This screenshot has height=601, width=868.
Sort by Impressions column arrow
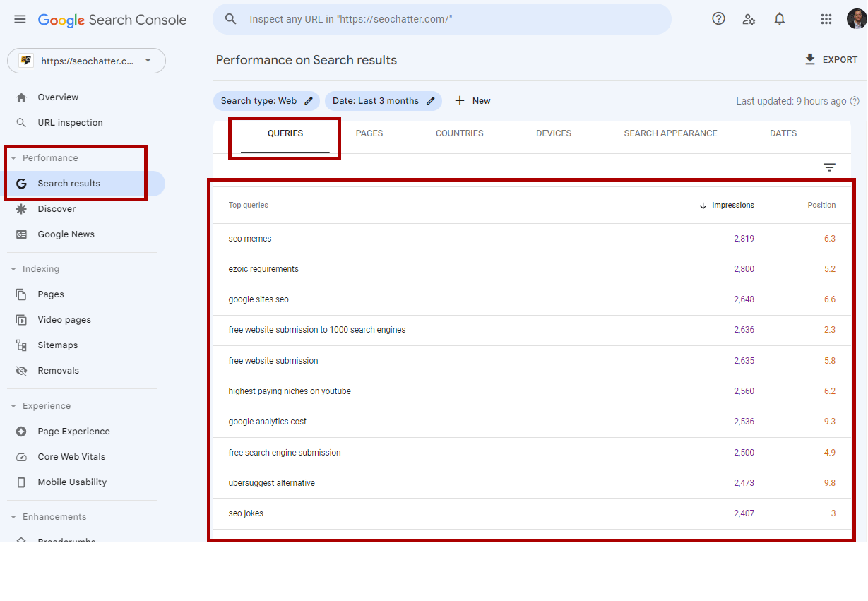703,206
